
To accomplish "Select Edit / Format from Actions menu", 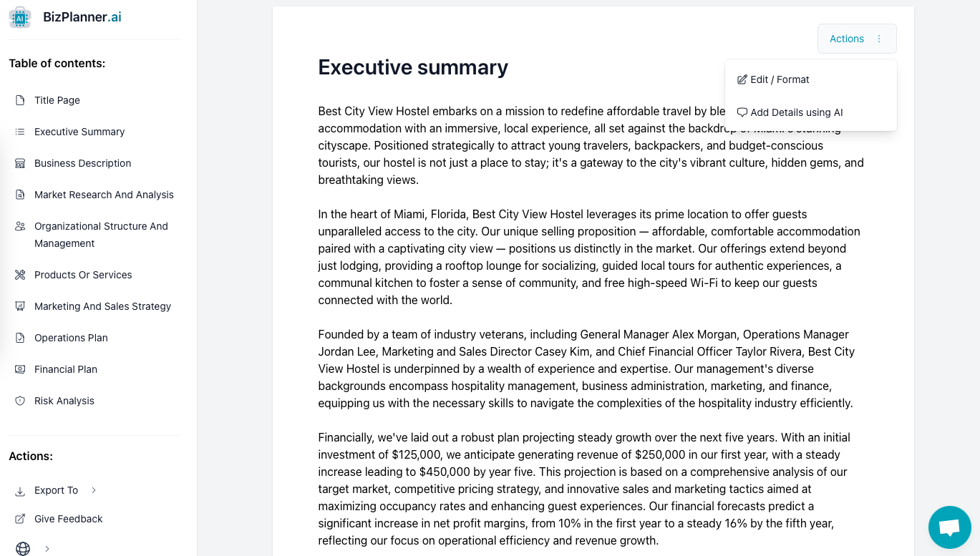I will click(x=773, y=79).
